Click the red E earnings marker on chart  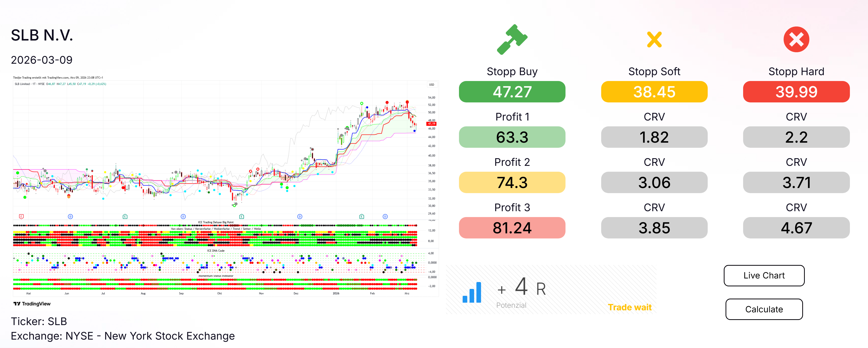pos(21,216)
